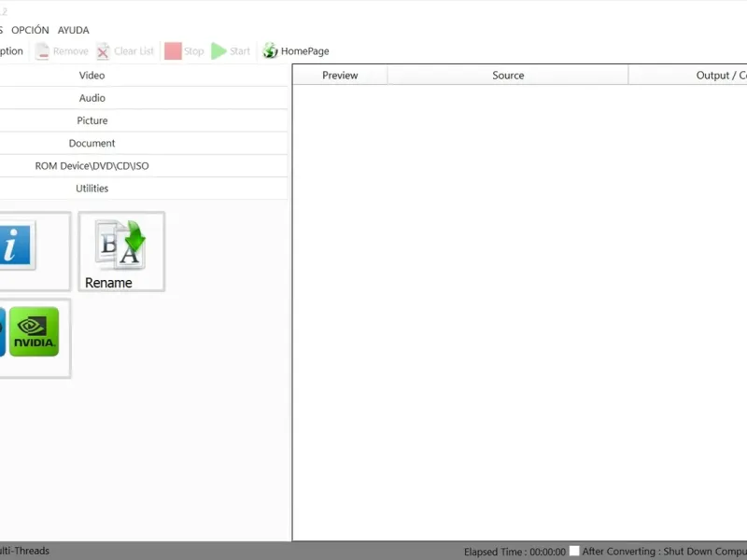Click the Clear List toolbar button
The image size is (747, 560).
pyautogui.click(x=125, y=51)
